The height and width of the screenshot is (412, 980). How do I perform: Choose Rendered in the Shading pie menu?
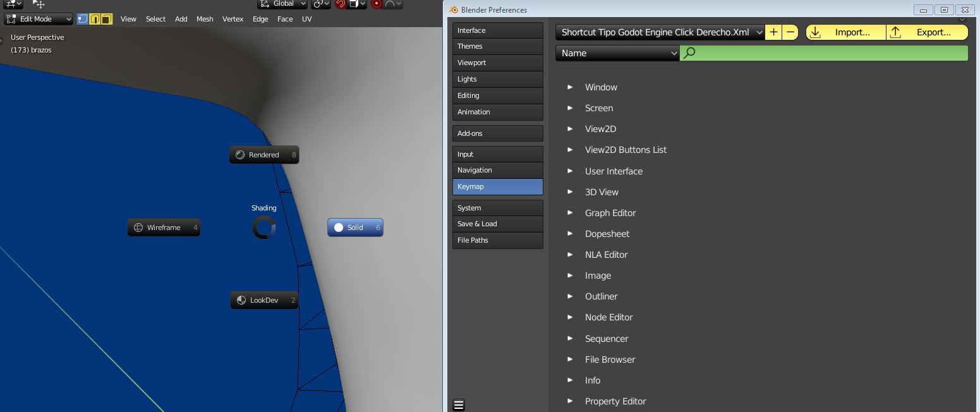click(x=264, y=155)
